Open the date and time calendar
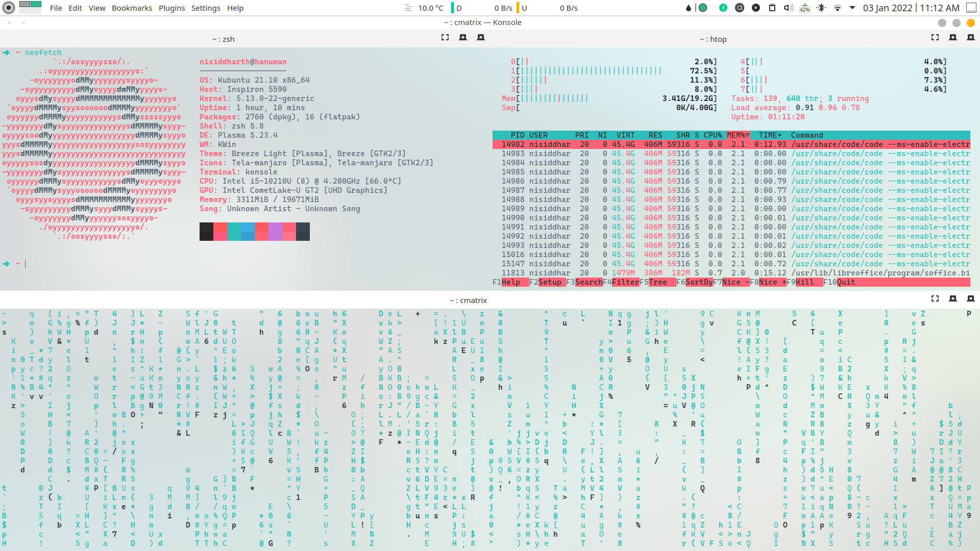The height and width of the screenshot is (551, 980). pos(911,8)
